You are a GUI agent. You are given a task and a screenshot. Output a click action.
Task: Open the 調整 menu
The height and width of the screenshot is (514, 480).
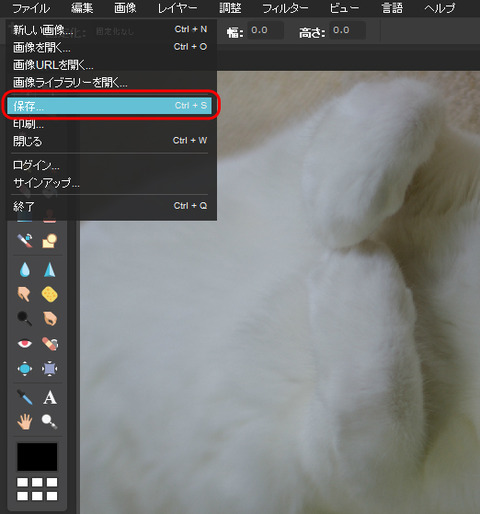tap(230, 8)
